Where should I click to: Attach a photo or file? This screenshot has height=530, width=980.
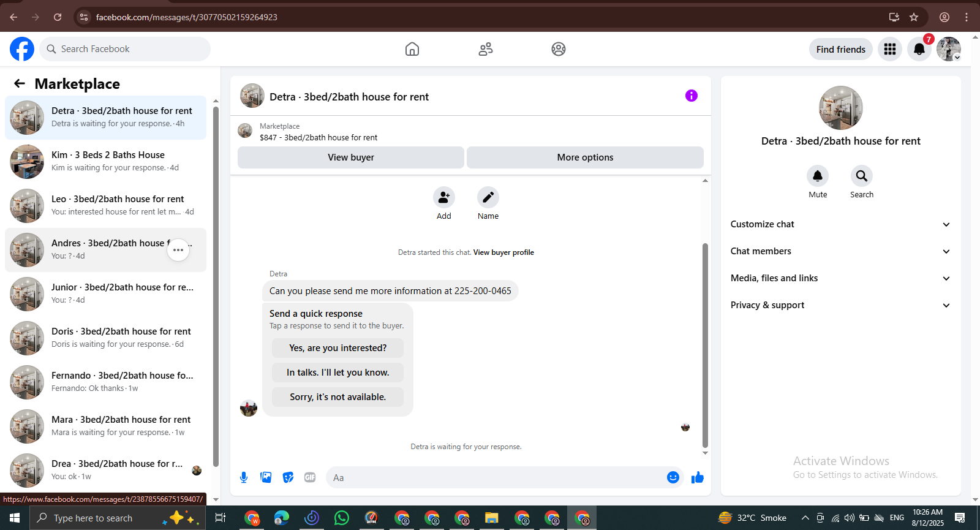(266, 477)
